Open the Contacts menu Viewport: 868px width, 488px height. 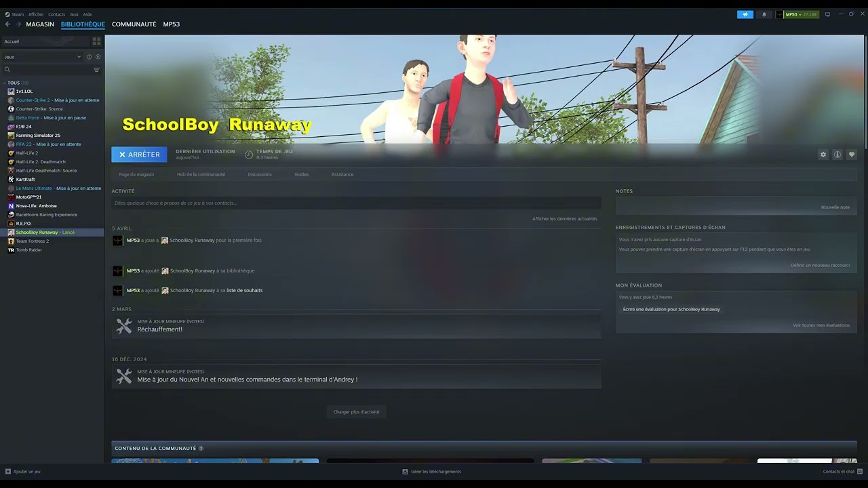click(x=57, y=14)
